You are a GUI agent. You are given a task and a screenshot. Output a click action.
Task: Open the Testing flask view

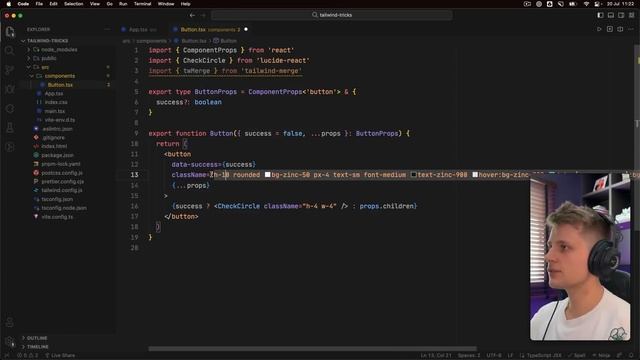pyautogui.click(x=10, y=128)
